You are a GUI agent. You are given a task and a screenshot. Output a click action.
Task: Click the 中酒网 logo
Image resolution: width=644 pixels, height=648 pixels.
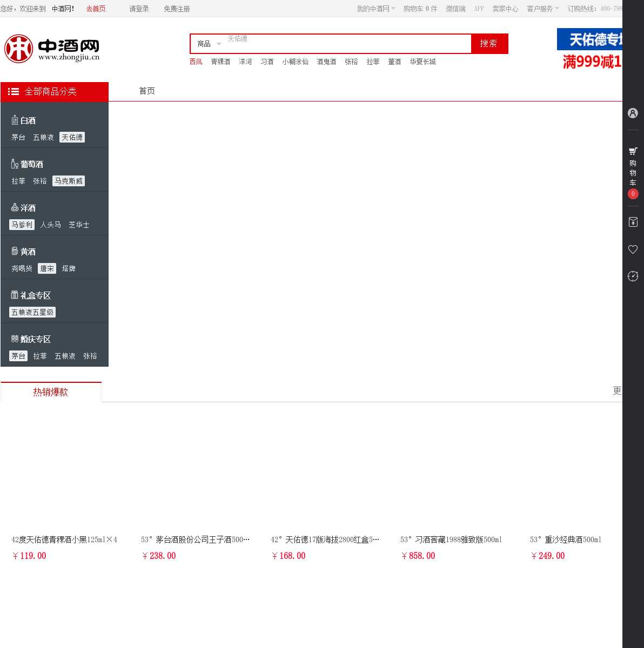[x=52, y=49]
